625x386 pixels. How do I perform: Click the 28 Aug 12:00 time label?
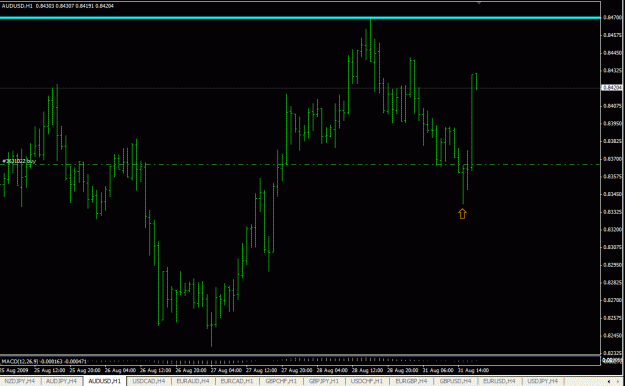point(368,370)
